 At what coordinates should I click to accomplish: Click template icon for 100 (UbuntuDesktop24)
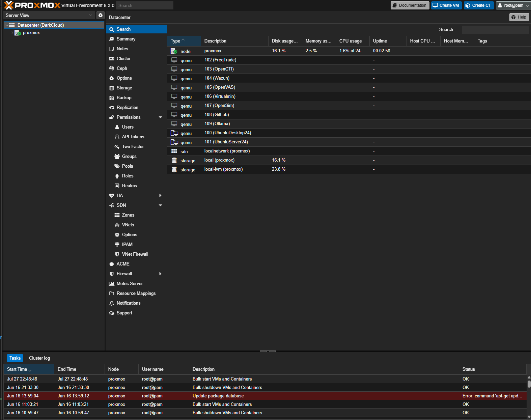(174, 133)
